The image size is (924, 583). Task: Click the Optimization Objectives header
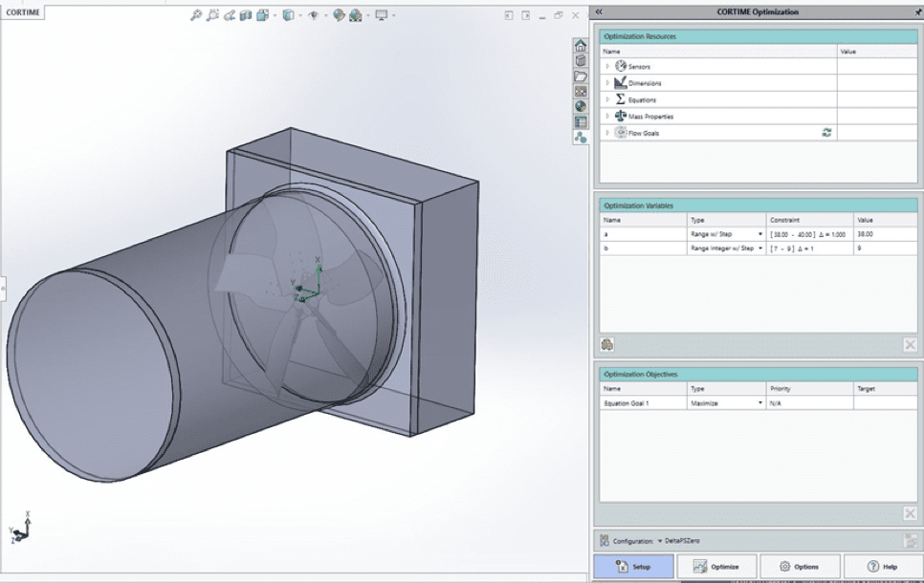pos(759,374)
